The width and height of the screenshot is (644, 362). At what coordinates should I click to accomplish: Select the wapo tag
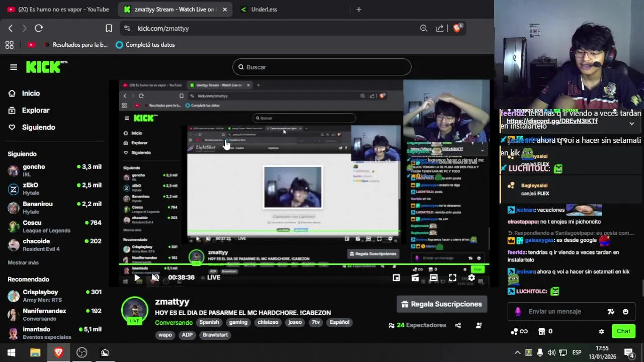point(165,335)
